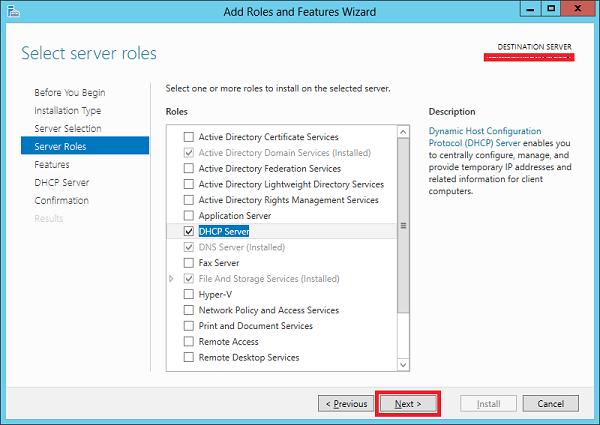Select the Remote Access checkbox
This screenshot has height=425, width=600.
pos(190,341)
